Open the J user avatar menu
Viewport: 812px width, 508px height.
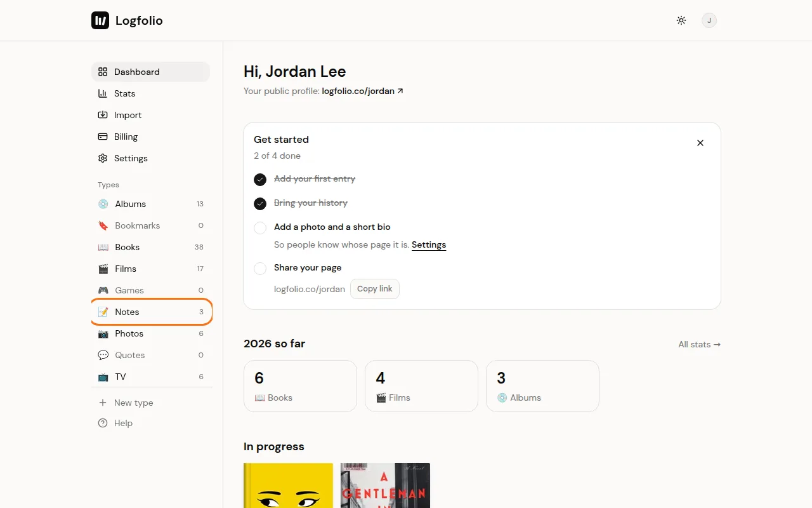709,20
